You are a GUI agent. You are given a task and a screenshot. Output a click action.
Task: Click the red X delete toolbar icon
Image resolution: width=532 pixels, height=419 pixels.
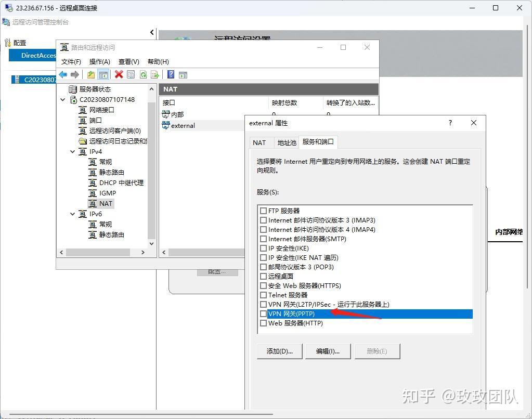pos(118,74)
